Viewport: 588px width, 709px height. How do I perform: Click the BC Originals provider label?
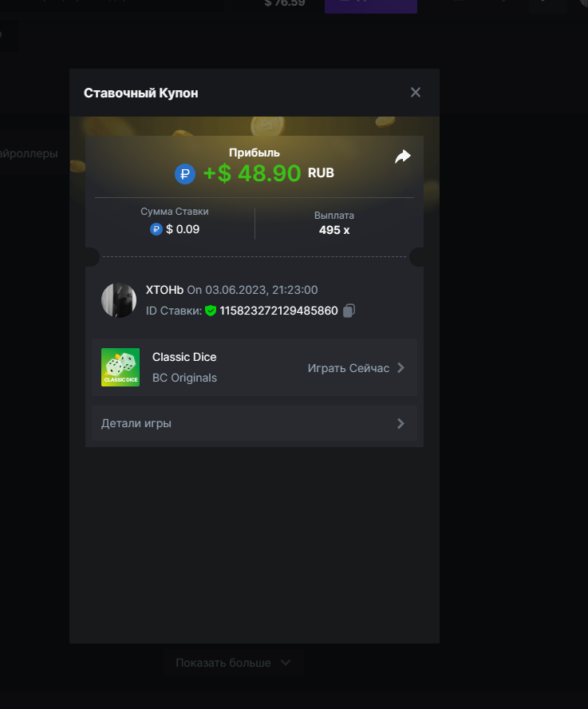[x=184, y=378]
